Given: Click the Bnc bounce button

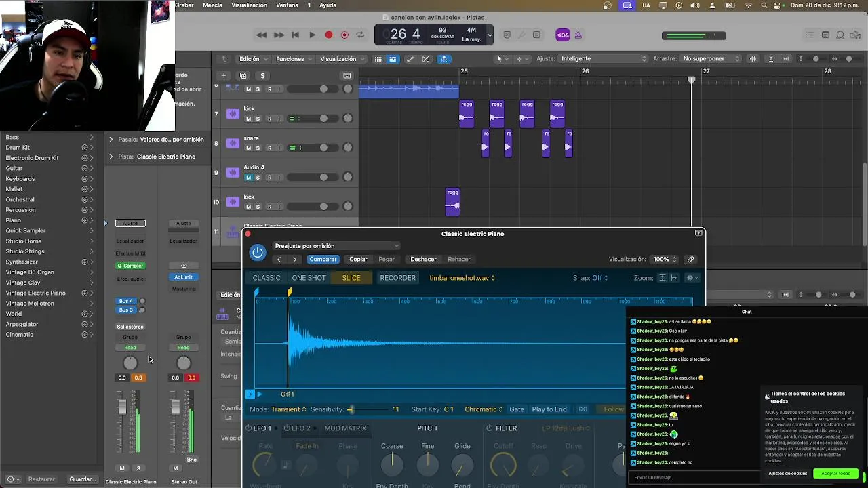Looking at the screenshot, I should tap(192, 460).
